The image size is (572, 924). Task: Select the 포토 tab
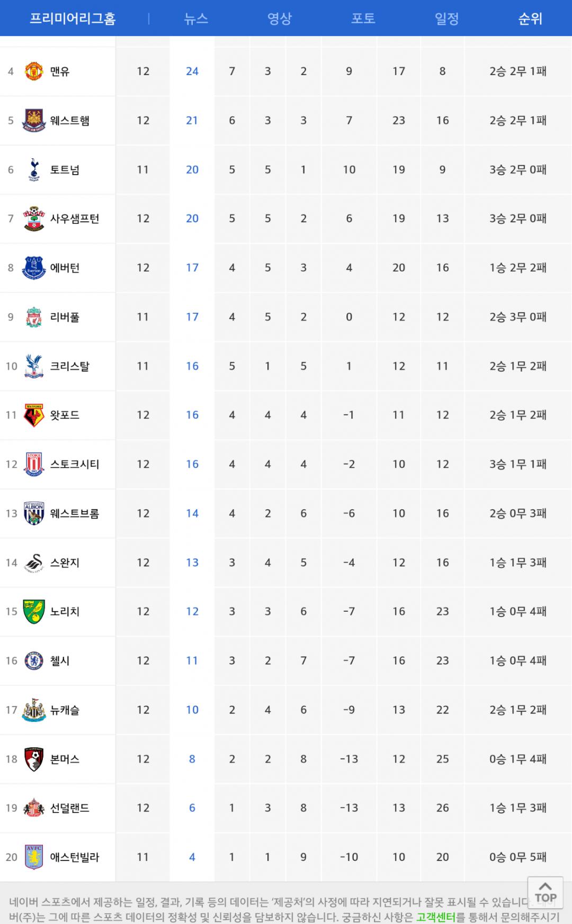[363, 19]
